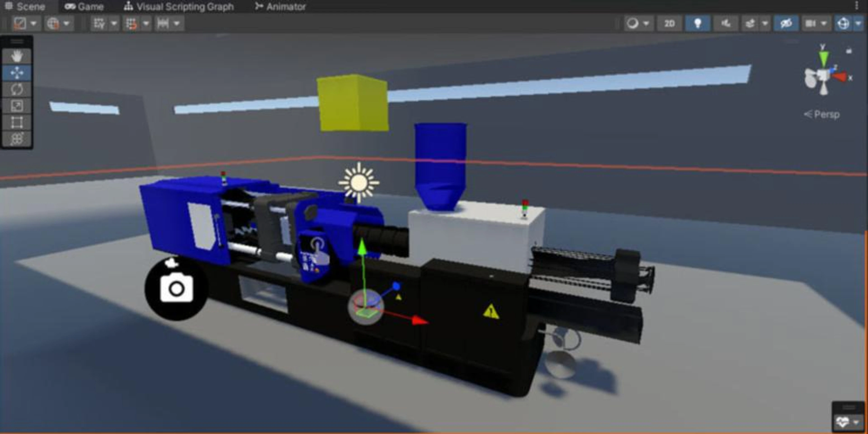This screenshot has height=434, width=868.
Task: Toggle grid snapping icon
Action: click(x=131, y=23)
